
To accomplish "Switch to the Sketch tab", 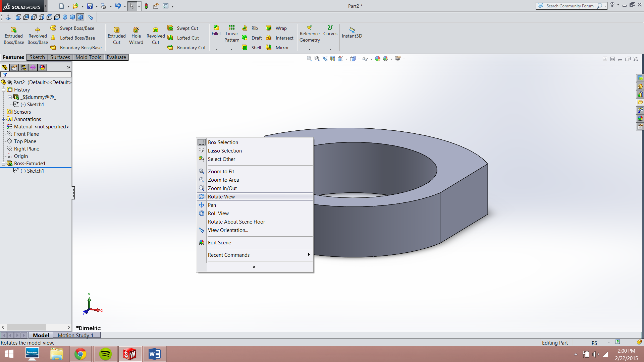I will click(x=37, y=57).
